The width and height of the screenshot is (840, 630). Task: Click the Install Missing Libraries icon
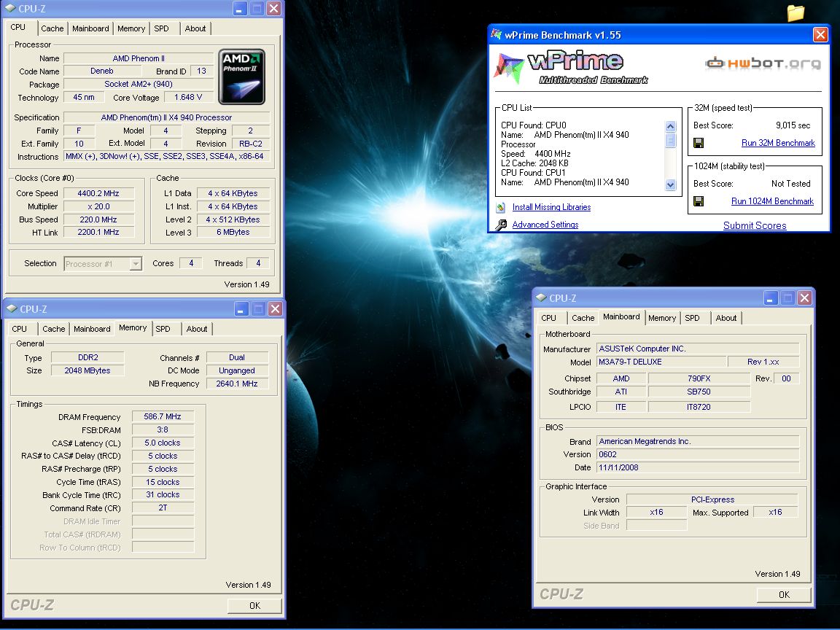(500, 207)
